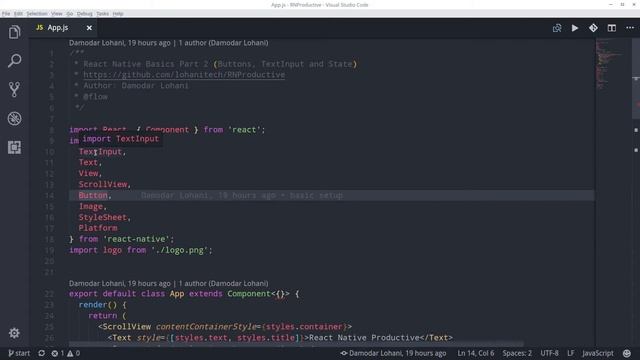Open the Manage gear menu
The height and width of the screenshot is (360, 640).
tap(14, 333)
